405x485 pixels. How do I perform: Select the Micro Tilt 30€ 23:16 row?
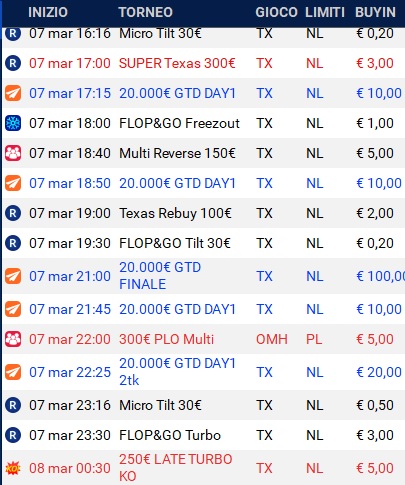tap(203, 405)
